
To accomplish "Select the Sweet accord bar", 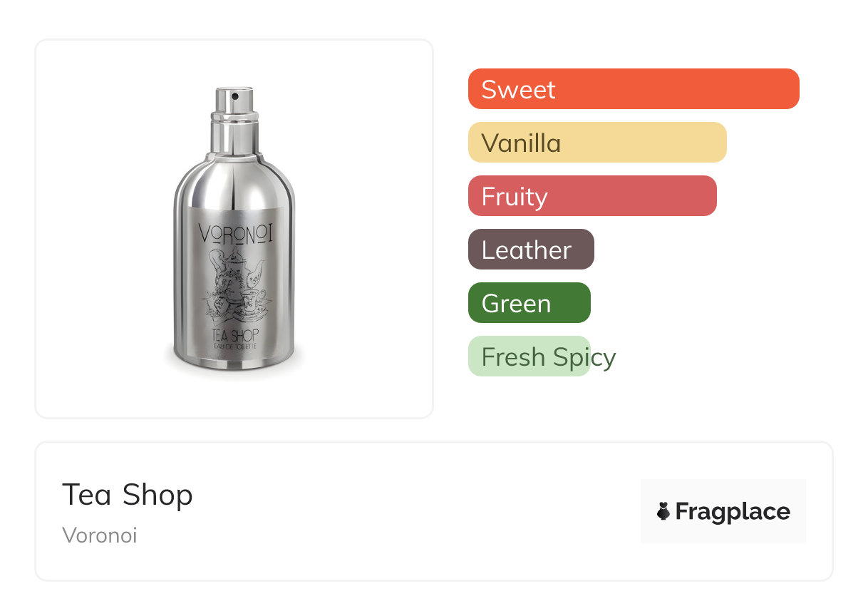I will pos(633,89).
